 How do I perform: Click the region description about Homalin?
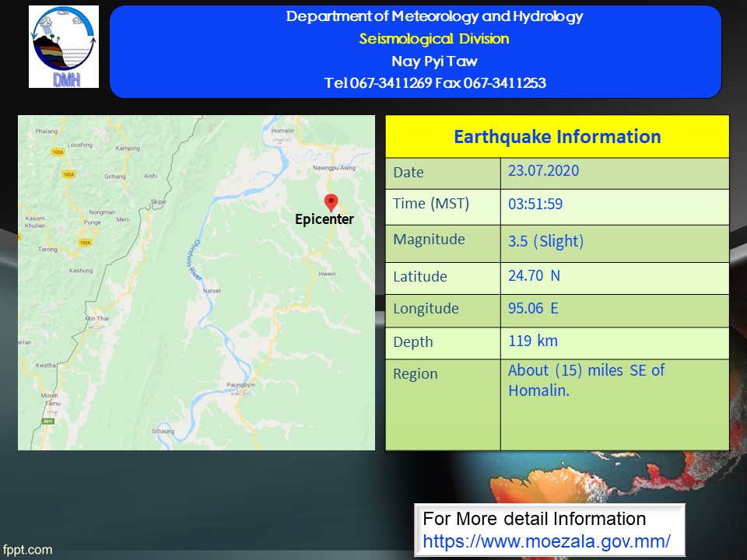[x=586, y=380]
